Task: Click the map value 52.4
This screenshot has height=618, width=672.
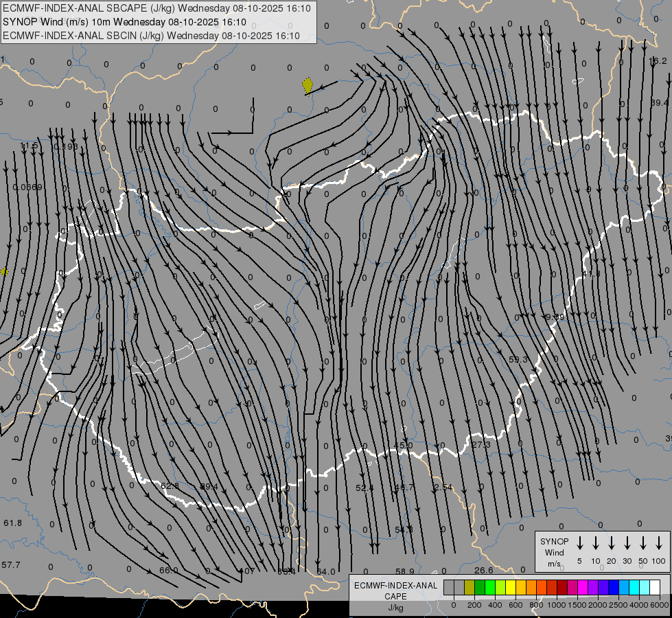Action: click(364, 488)
